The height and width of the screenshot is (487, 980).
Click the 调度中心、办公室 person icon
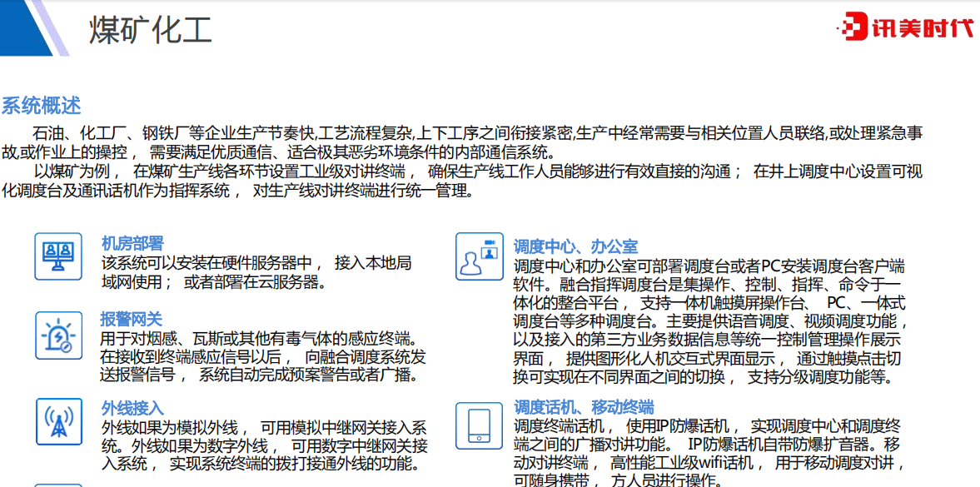click(479, 256)
